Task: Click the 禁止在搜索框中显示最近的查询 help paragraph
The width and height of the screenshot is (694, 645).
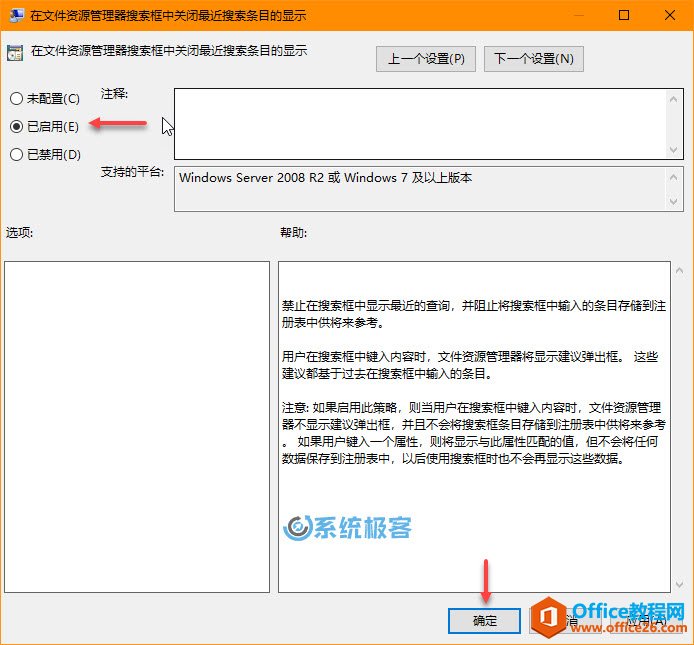Action: (474, 314)
